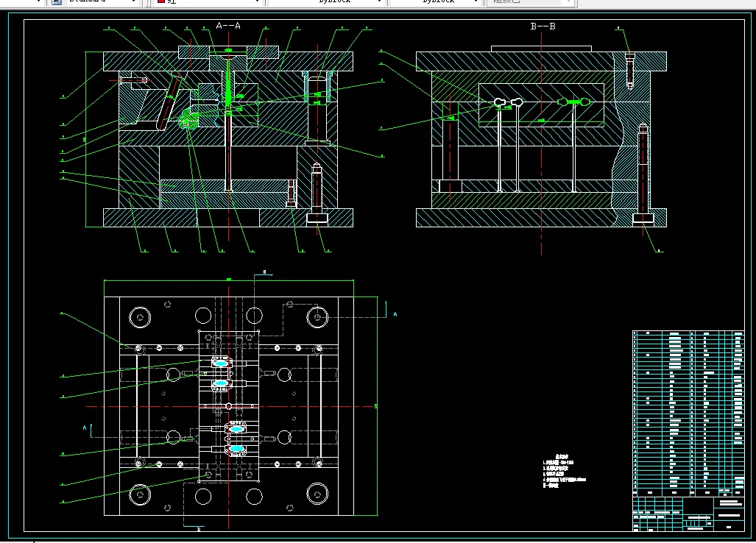Select the B cutting mark above plan view
756x543 pixels.
pyautogui.click(x=264, y=272)
